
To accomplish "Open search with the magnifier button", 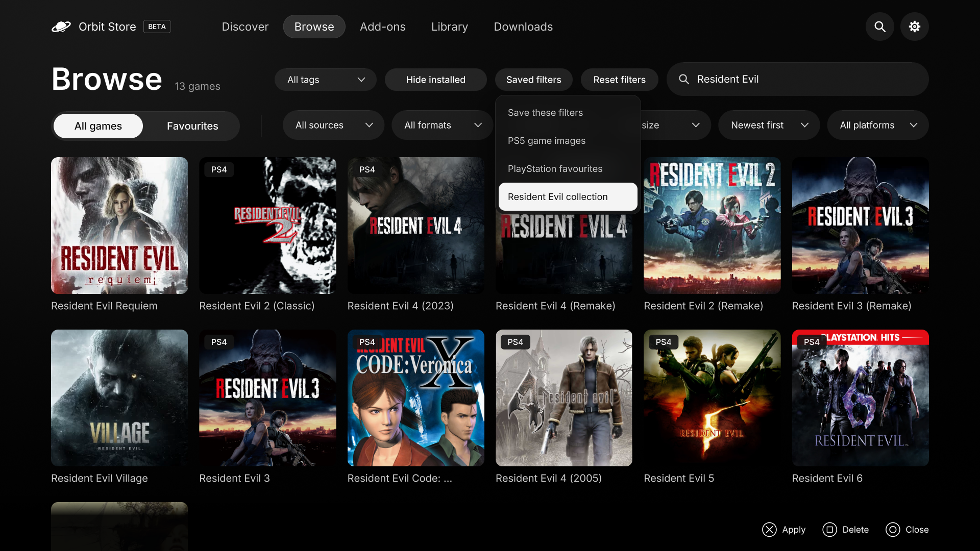I will 880,27.
